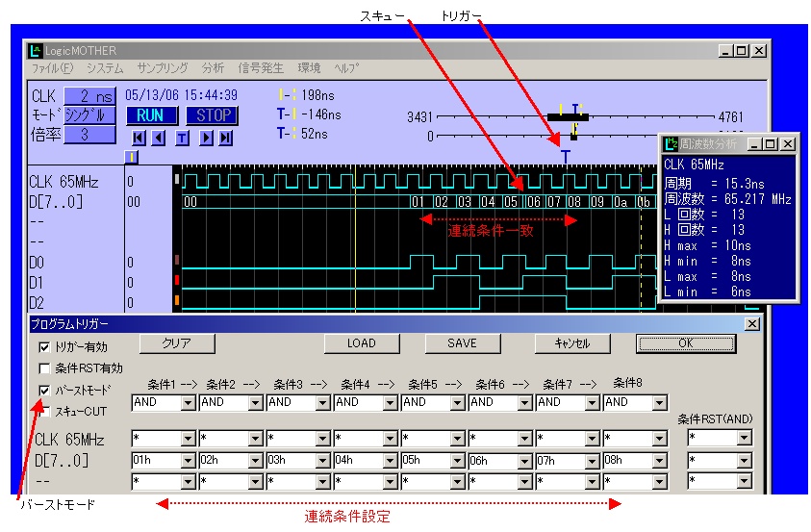Jump to the first sample with skip-to-start button

coord(139,138)
